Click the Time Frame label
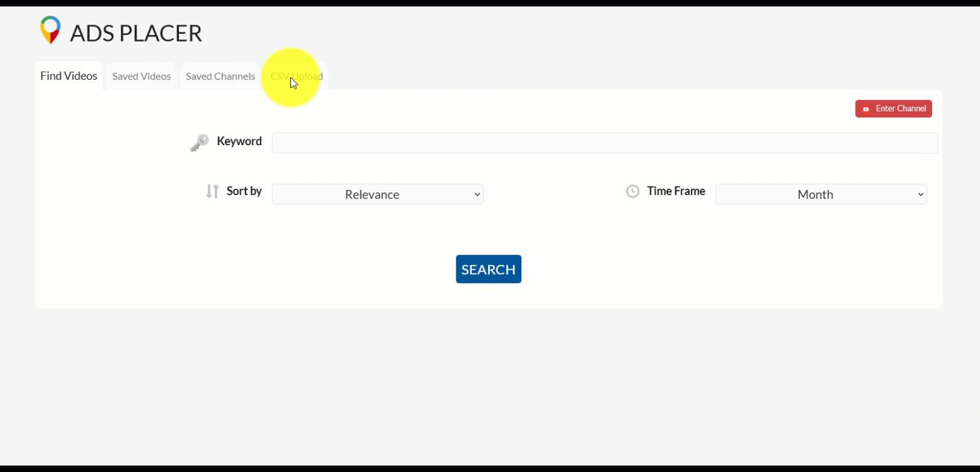 coord(675,191)
